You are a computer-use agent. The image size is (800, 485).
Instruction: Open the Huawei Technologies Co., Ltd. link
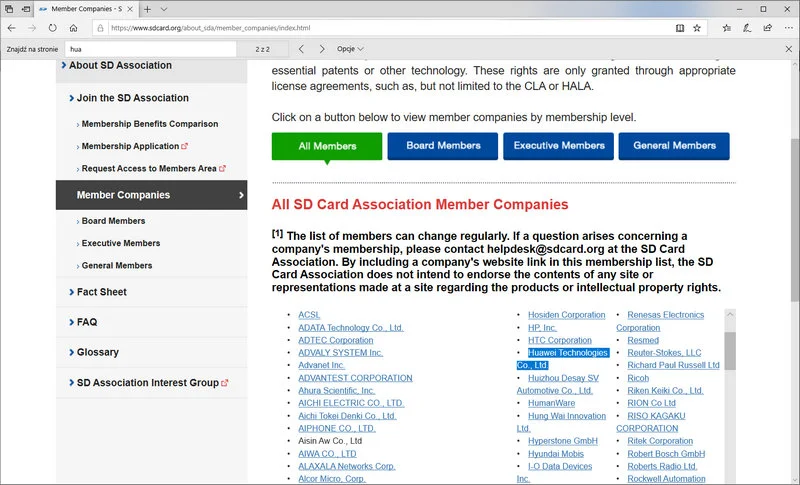pyautogui.click(x=567, y=353)
